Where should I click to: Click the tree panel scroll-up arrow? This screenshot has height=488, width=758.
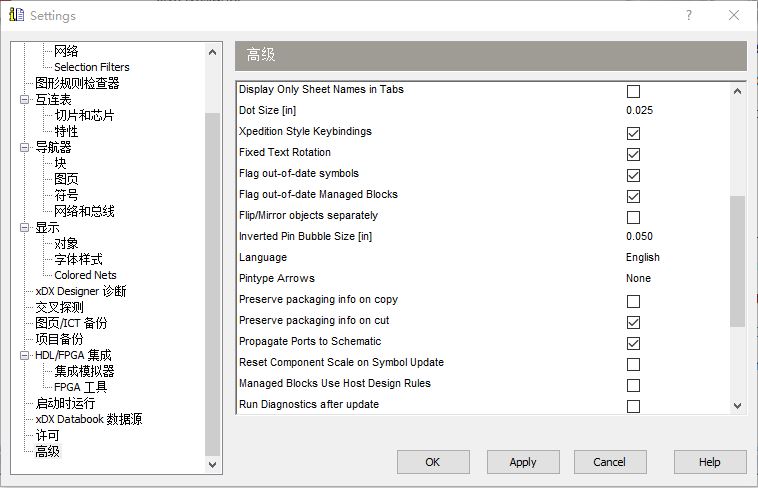[x=212, y=51]
